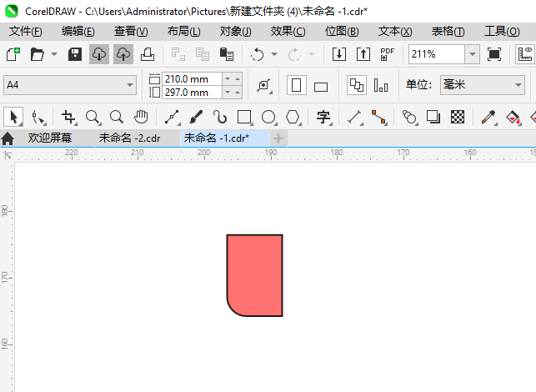This screenshot has height=392, width=536.
Task: Open the 位图(B) menu
Action: [x=342, y=32]
